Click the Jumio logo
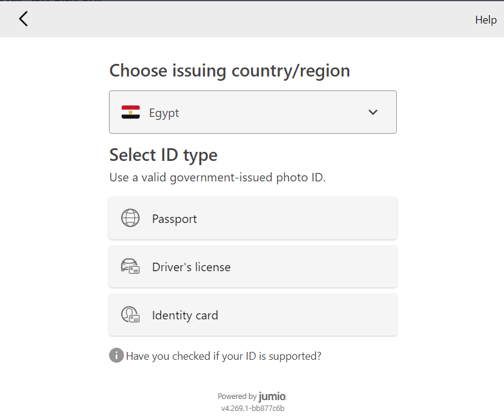The image size is (504, 420). tap(272, 396)
